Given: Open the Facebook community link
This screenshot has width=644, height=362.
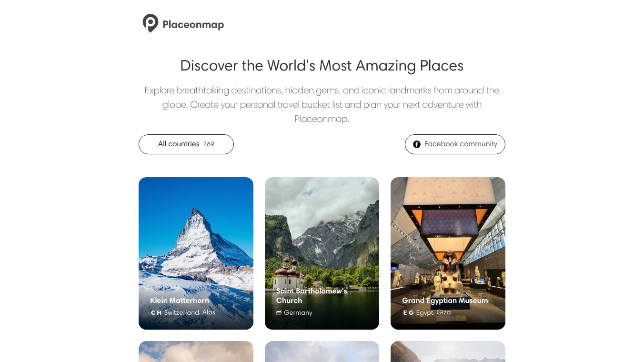Looking at the screenshot, I should (x=455, y=144).
